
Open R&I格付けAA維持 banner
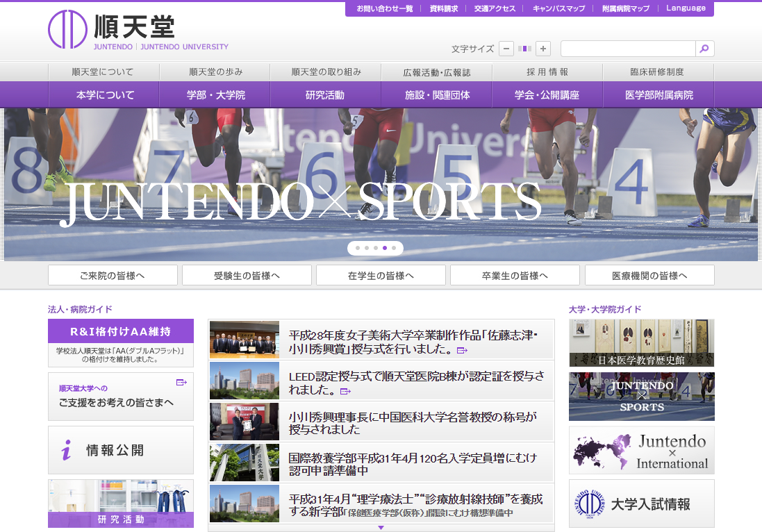pyautogui.click(x=121, y=343)
